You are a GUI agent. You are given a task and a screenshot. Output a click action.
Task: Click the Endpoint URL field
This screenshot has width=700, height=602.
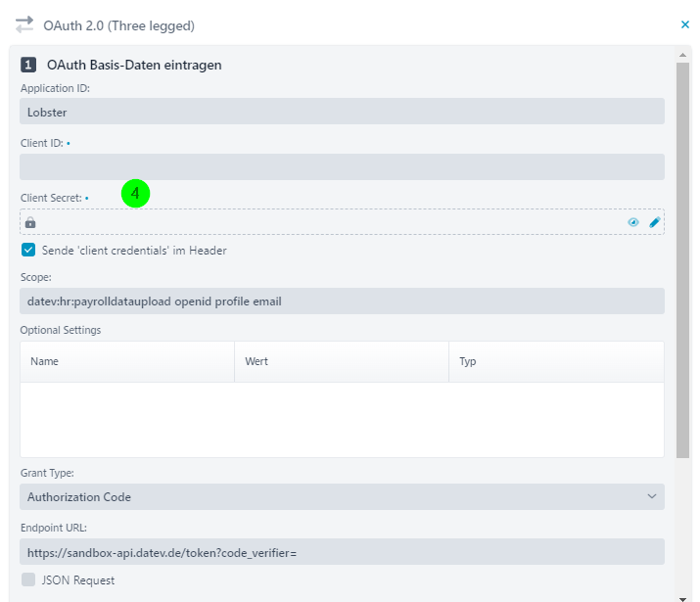click(342, 552)
